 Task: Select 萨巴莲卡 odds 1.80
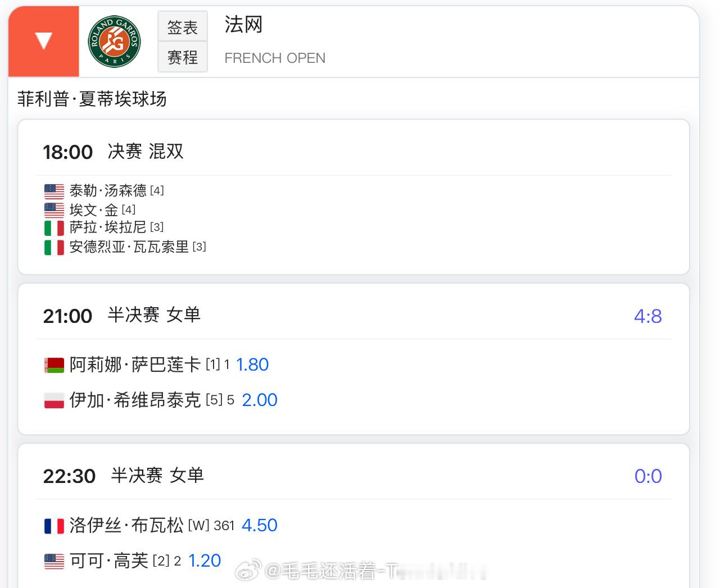(252, 364)
